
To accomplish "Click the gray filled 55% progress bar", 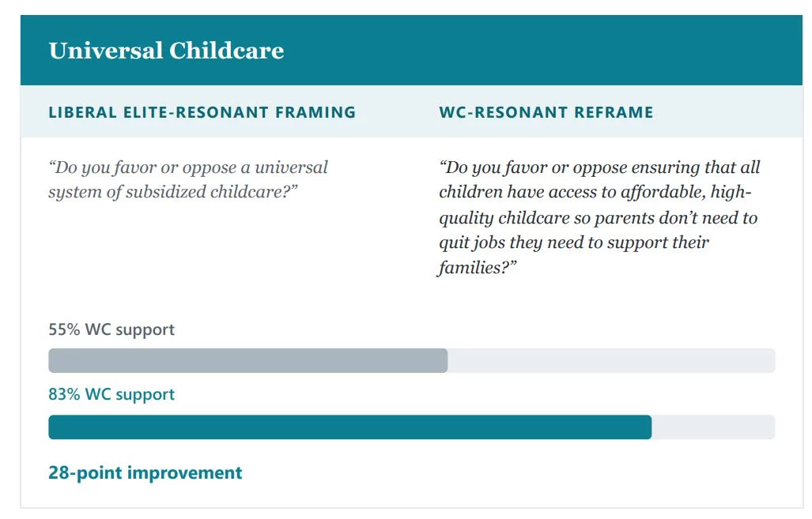I will click(248, 361).
